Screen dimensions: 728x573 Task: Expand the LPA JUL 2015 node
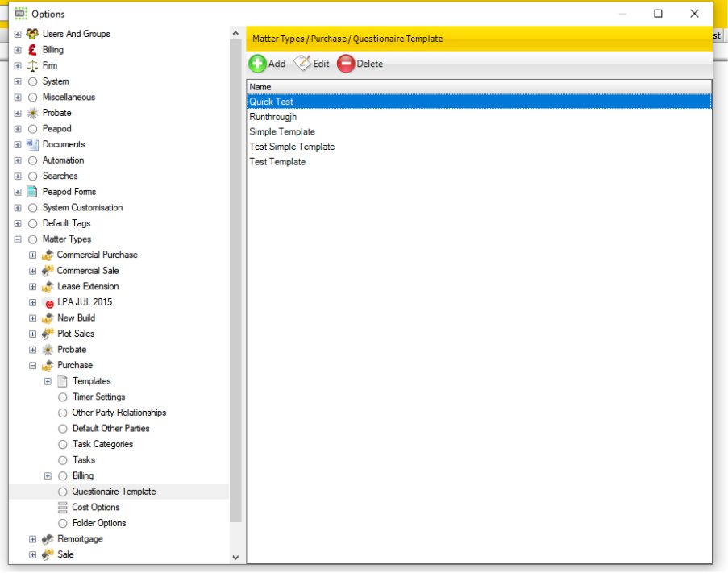click(32, 302)
